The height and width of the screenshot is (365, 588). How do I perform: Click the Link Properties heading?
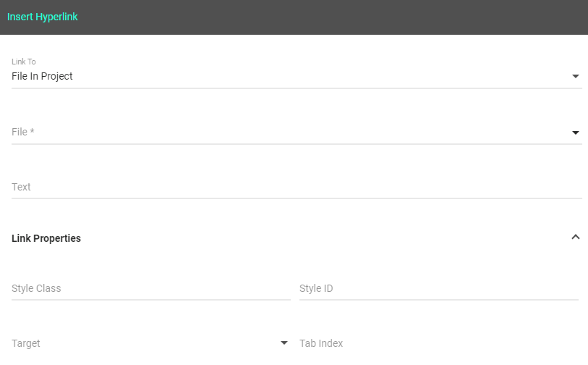tap(46, 238)
